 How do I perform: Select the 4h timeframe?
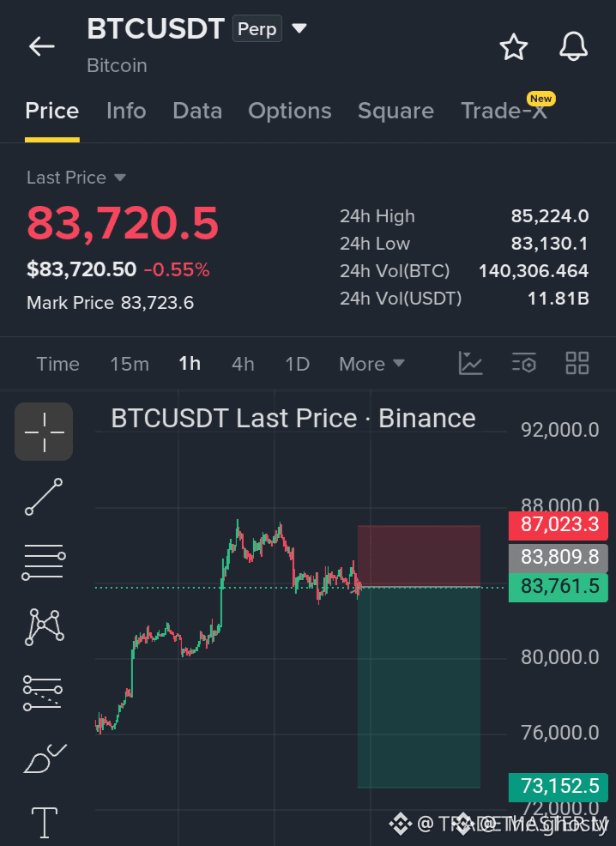tap(243, 364)
